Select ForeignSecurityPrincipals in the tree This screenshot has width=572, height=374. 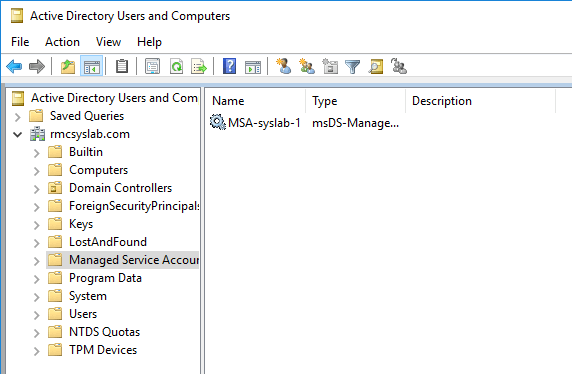point(134,206)
